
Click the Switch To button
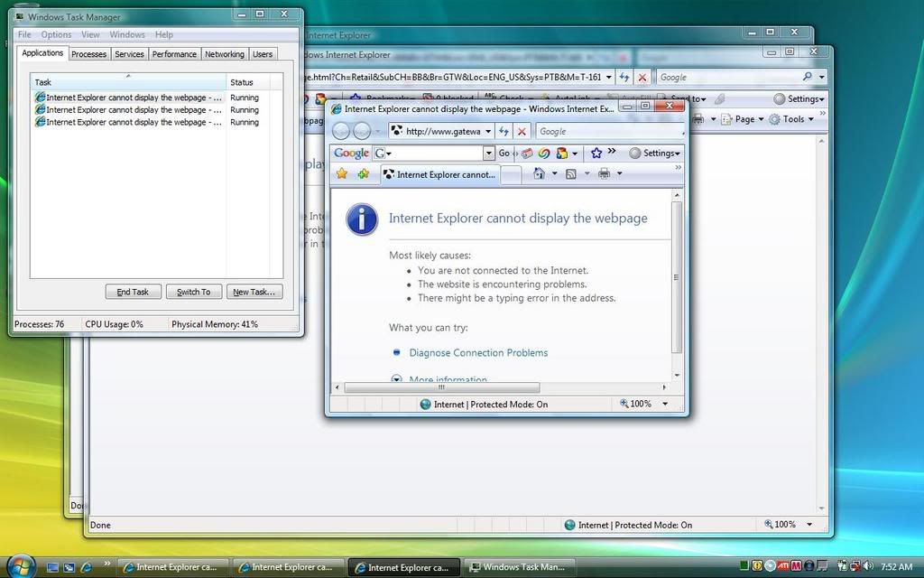coord(194,292)
